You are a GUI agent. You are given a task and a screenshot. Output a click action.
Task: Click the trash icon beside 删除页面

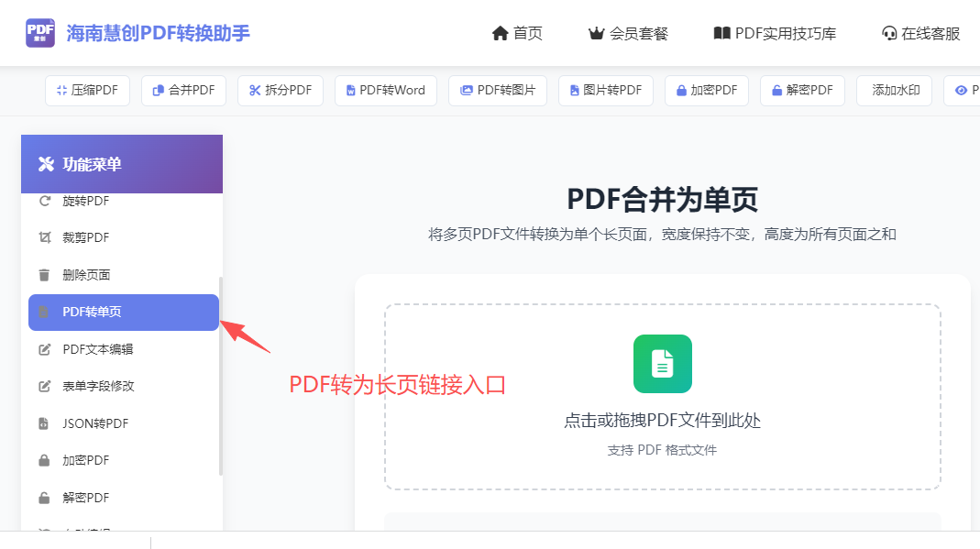point(44,275)
